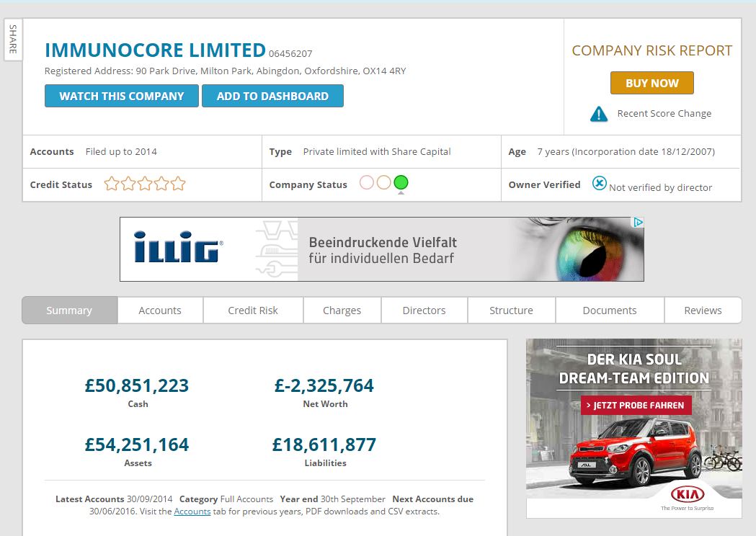Open the Directors tab
Screen dimensions: 756x536
[424, 311]
